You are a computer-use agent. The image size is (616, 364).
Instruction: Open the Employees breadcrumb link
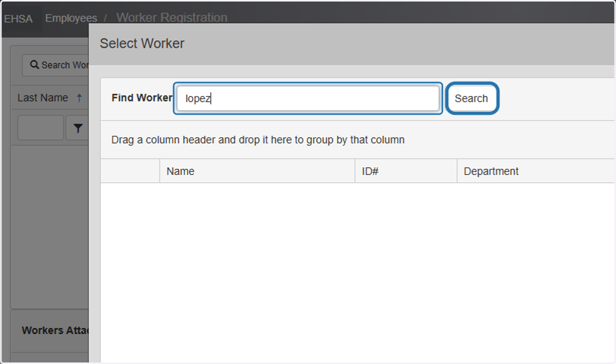click(x=71, y=18)
